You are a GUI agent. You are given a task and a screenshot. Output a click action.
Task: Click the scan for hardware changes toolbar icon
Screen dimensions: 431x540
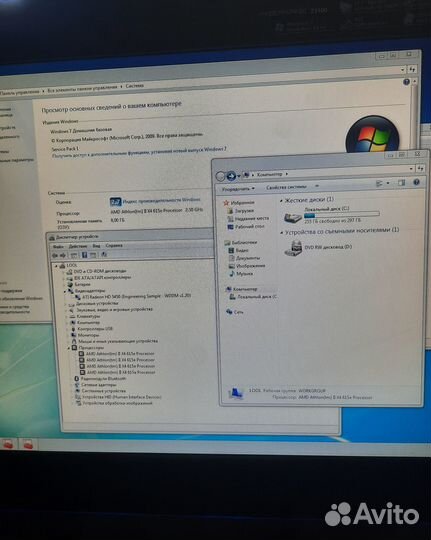[104, 255]
